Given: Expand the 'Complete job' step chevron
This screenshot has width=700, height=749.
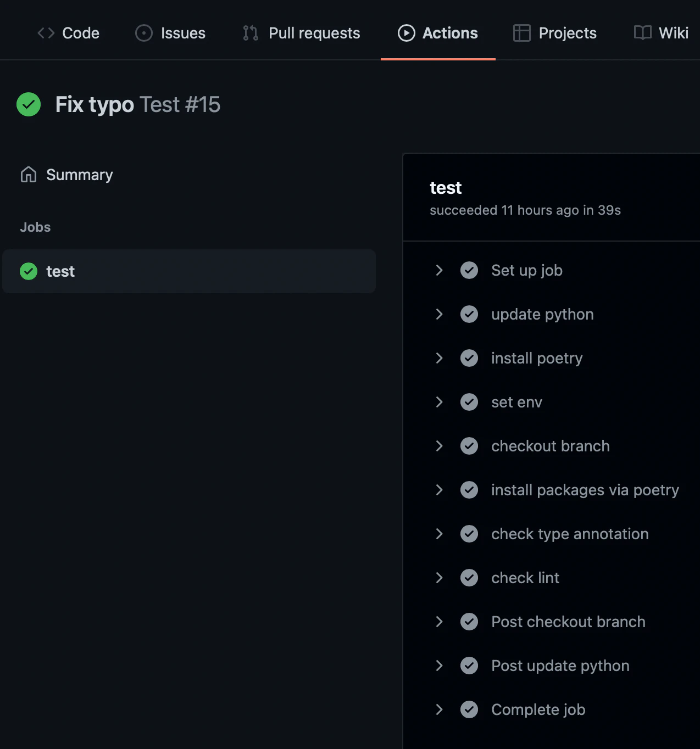Looking at the screenshot, I should (x=439, y=709).
